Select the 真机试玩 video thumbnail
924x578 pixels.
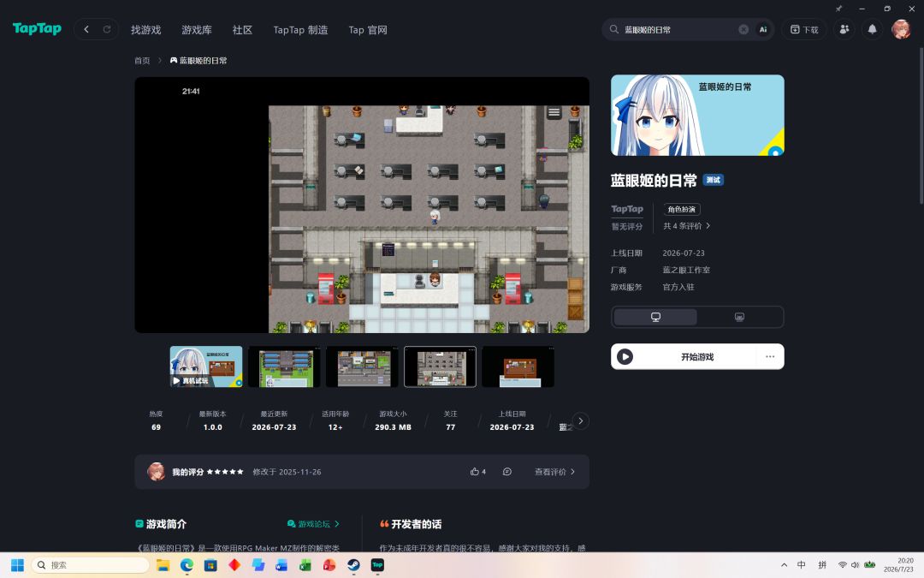coord(205,366)
